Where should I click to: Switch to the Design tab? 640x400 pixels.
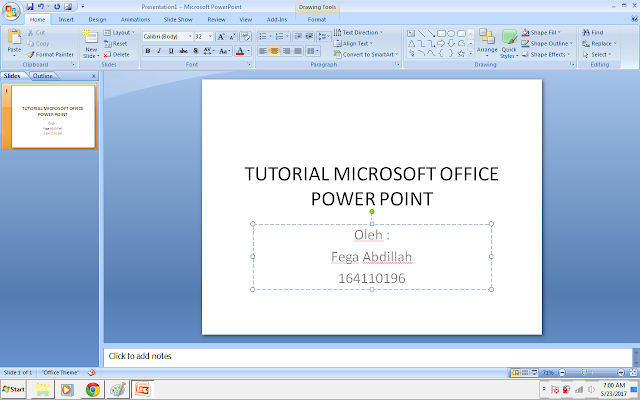tap(97, 19)
